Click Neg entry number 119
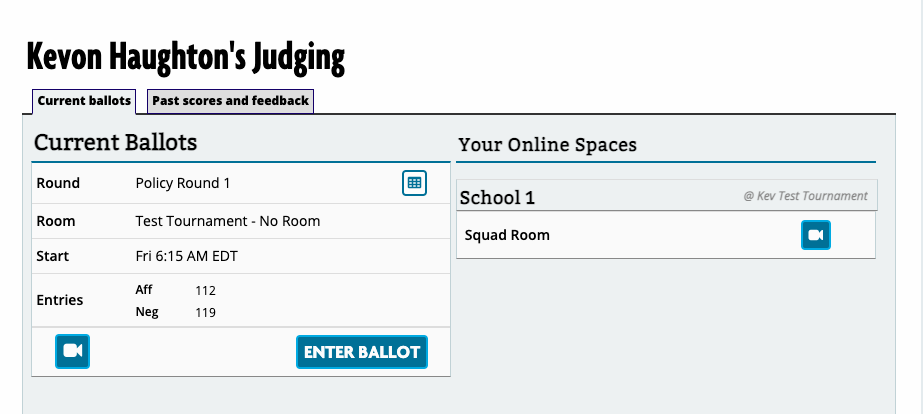The width and height of the screenshot is (923, 414). (x=206, y=312)
